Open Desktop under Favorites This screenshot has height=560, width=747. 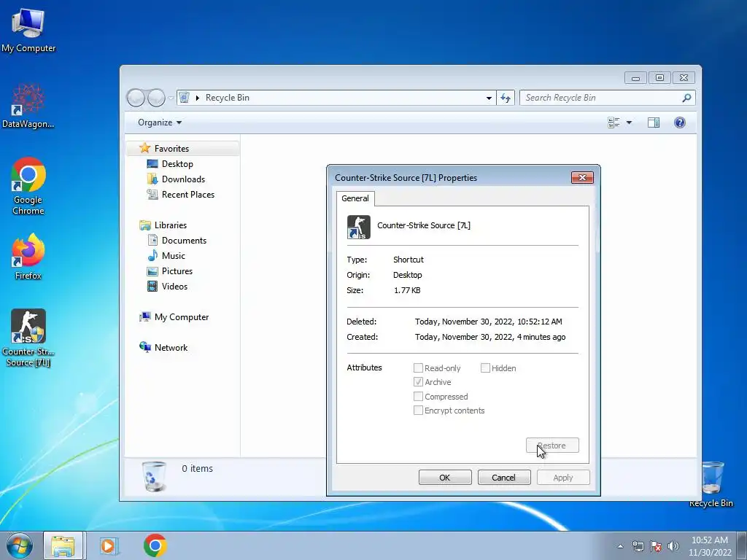pyautogui.click(x=177, y=164)
